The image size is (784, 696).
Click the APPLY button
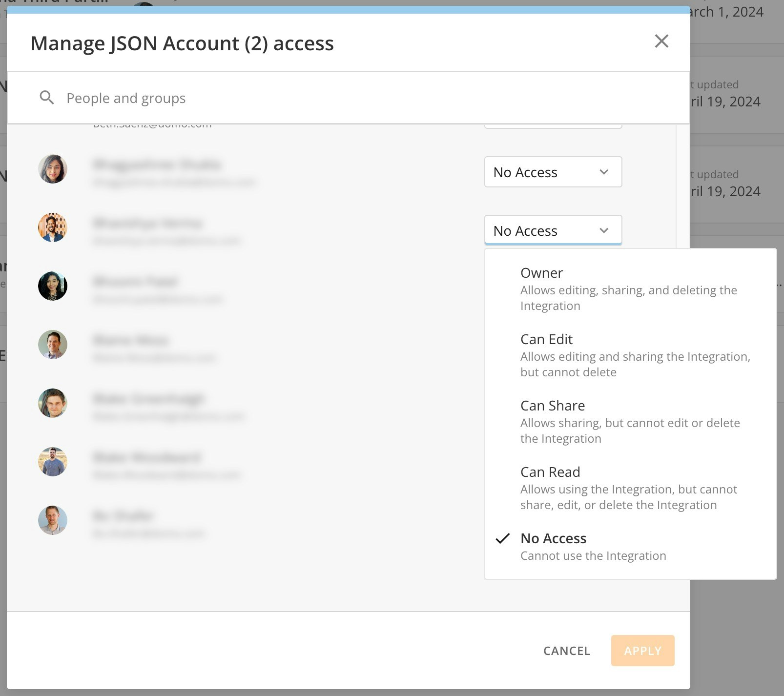(x=642, y=651)
